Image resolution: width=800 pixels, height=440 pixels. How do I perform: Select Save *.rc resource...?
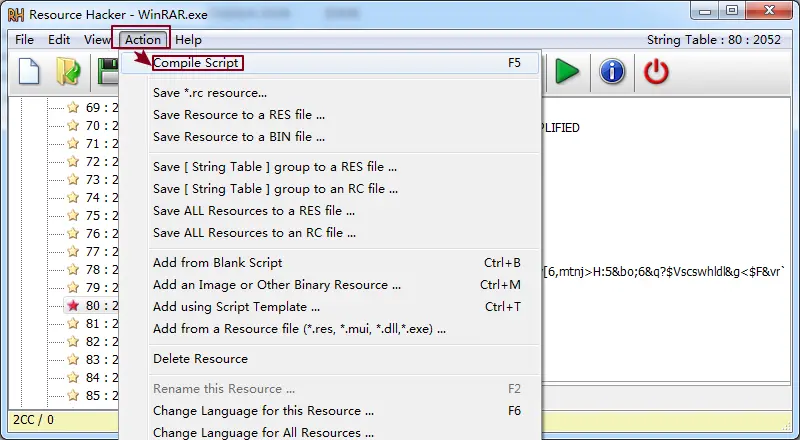coord(330,93)
